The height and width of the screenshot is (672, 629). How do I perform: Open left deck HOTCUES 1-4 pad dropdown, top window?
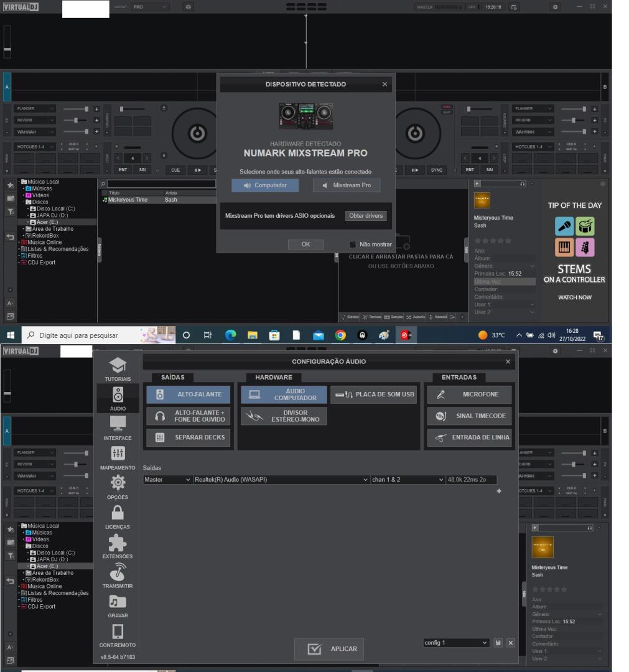(35, 147)
